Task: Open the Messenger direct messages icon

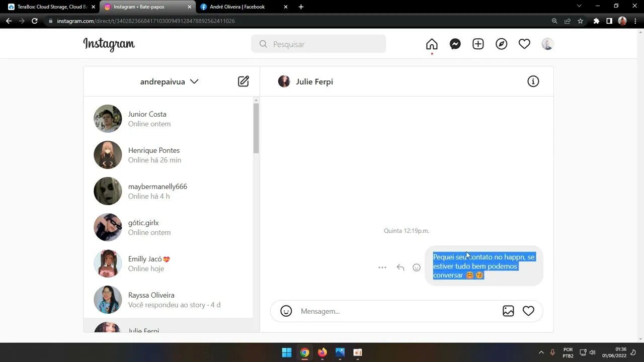Action: [455, 44]
